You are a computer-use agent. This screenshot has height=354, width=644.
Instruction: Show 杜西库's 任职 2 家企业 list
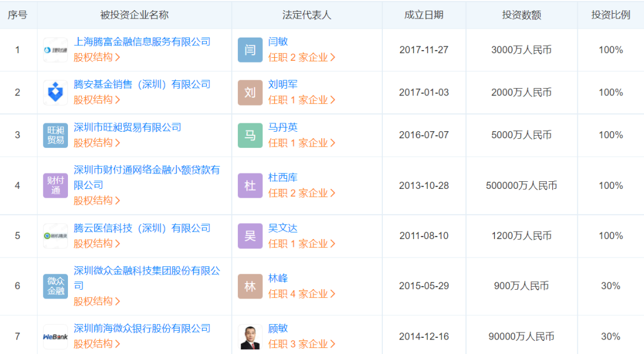point(302,193)
